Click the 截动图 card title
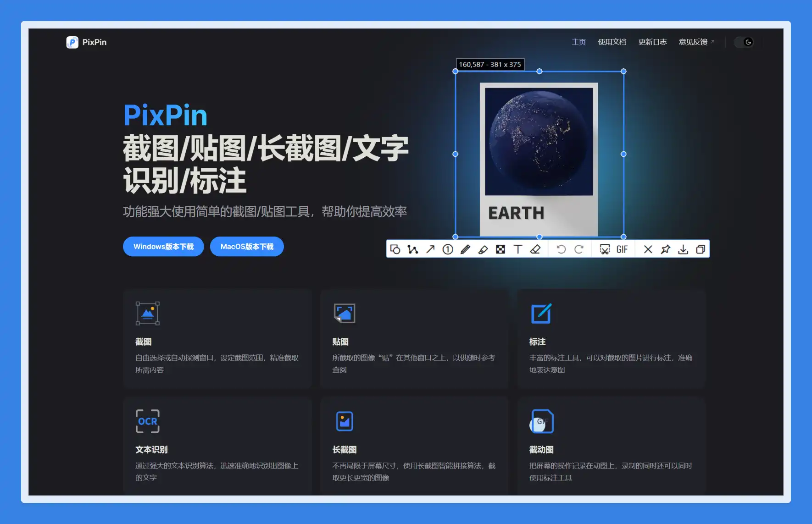This screenshot has width=812, height=524. [541, 450]
